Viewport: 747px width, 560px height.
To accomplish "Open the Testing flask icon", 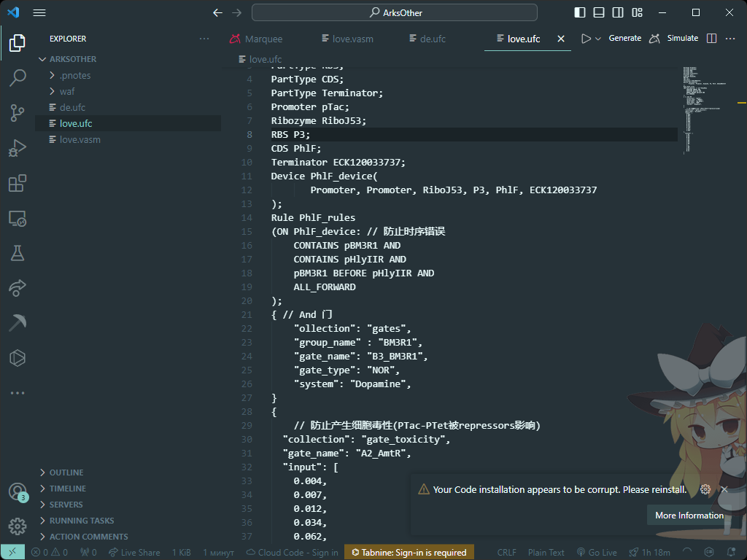I will click(18, 253).
